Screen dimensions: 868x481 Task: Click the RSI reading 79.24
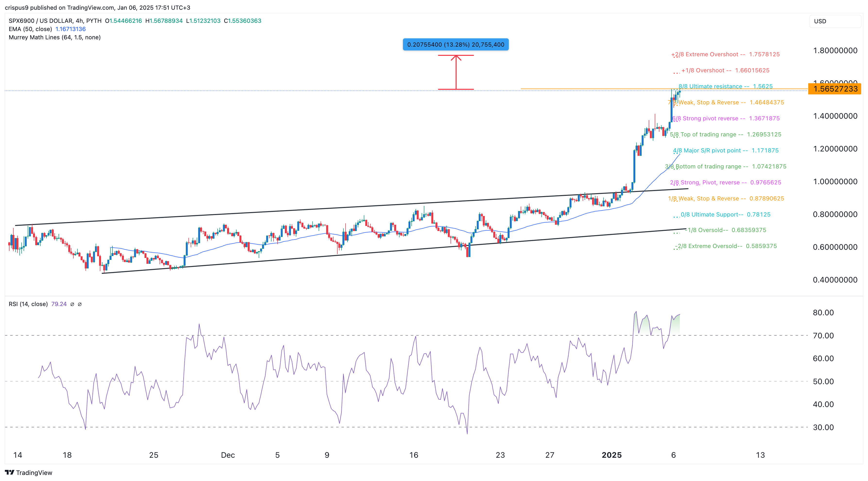(x=59, y=304)
